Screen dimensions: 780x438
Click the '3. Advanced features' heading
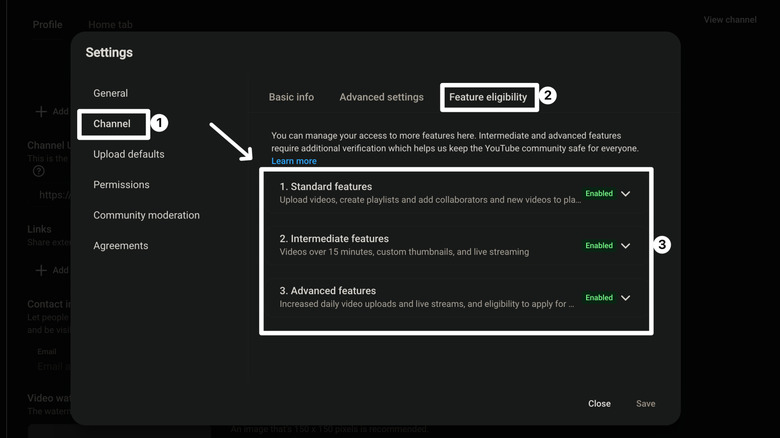pos(328,291)
